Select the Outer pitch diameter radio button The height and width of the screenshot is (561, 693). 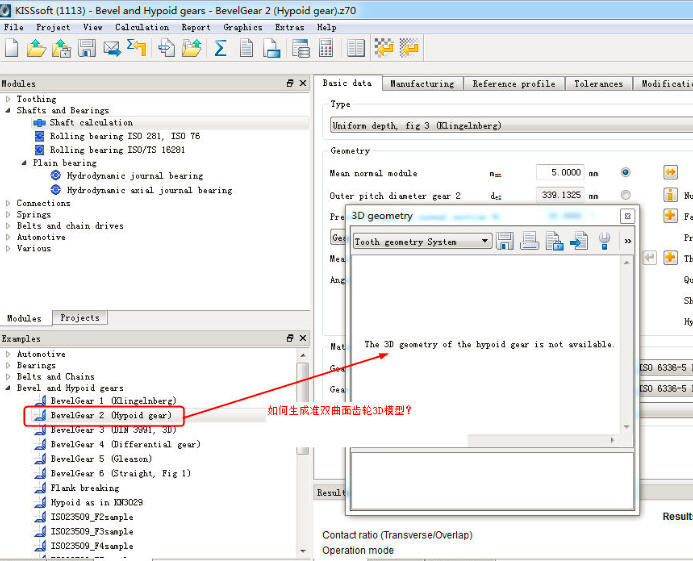tap(625, 195)
